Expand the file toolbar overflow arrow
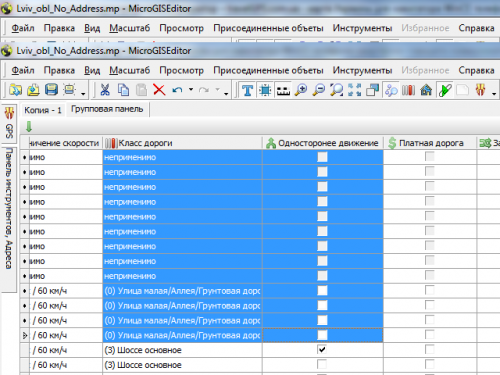This screenshot has width=500, height=375. click(83, 94)
